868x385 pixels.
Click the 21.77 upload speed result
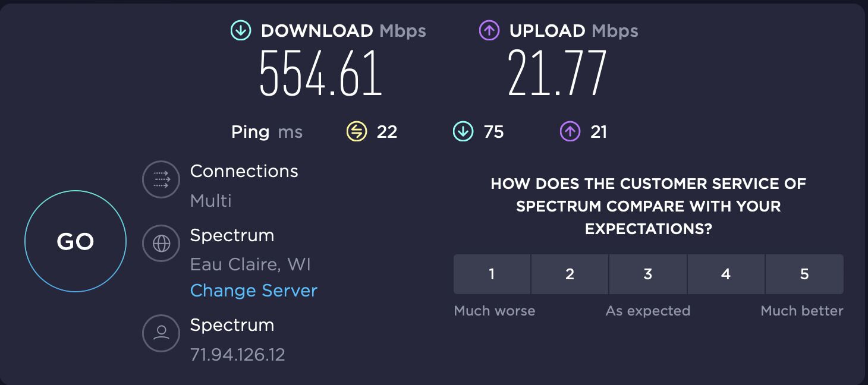point(558,73)
